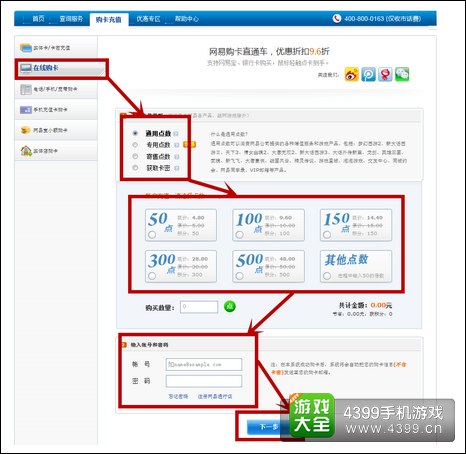
Task: Open the Sina Weibo share icon
Action: point(351,74)
